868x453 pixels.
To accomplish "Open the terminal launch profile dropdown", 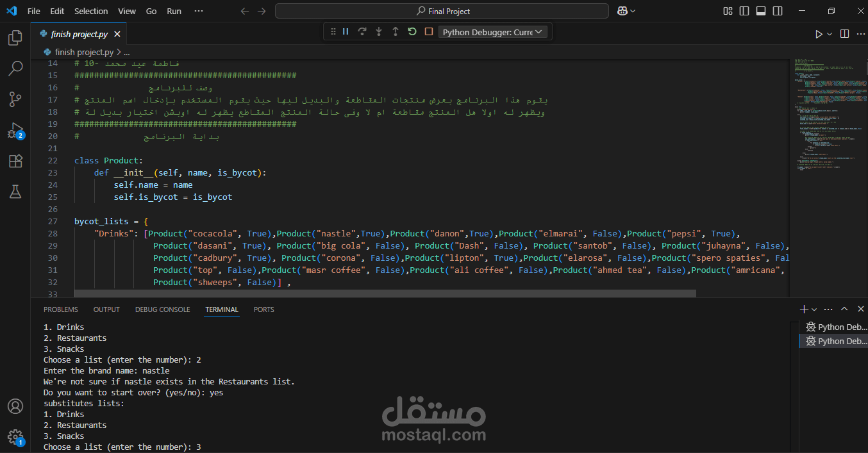I will pos(814,309).
